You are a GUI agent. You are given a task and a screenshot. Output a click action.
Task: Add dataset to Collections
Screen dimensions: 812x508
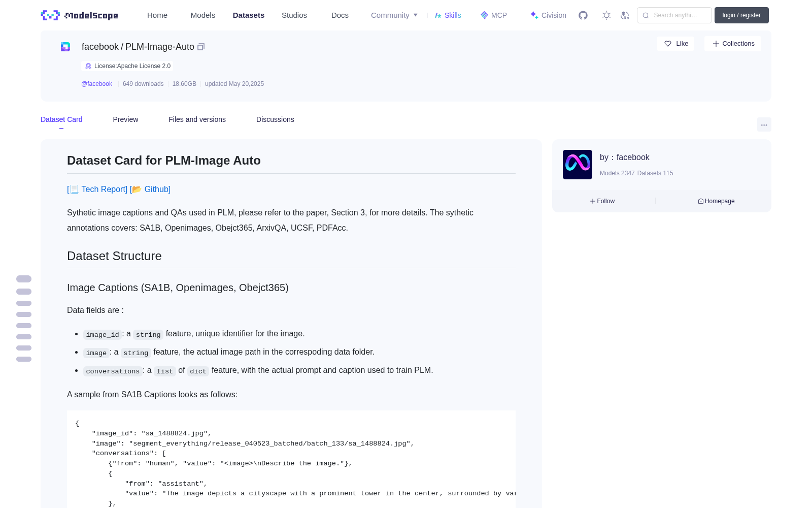pyautogui.click(x=733, y=44)
